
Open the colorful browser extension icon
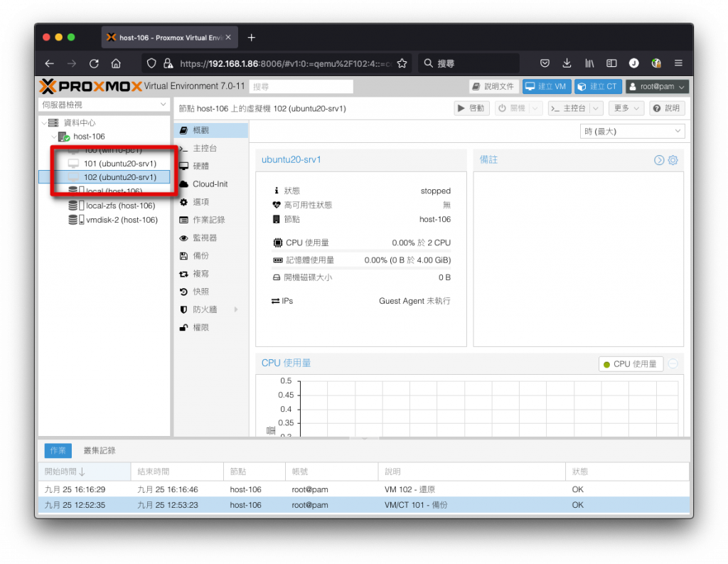click(x=656, y=63)
